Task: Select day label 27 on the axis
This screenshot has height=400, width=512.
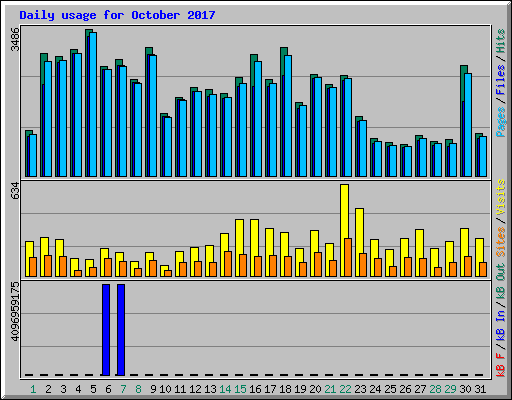Action: pos(420,389)
